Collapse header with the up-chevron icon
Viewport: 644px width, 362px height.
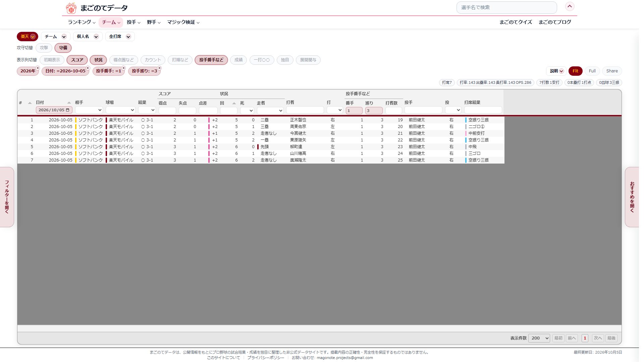coord(570,6)
